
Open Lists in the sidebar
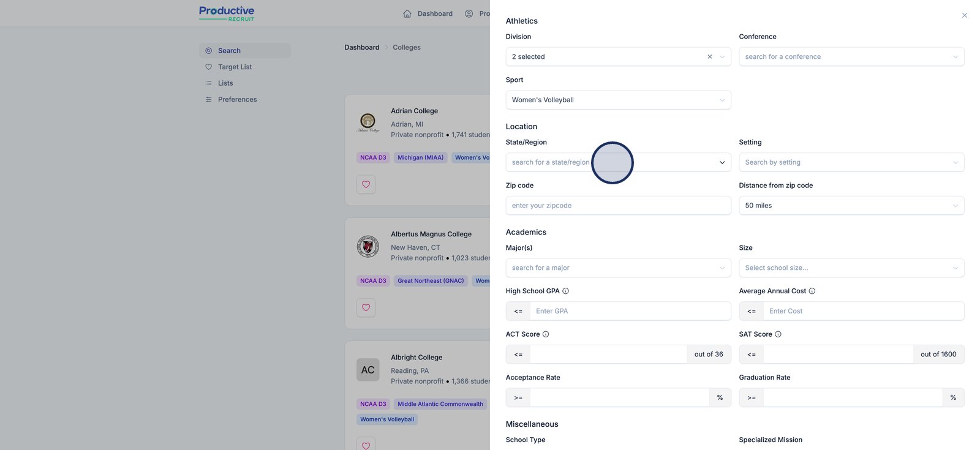(225, 83)
